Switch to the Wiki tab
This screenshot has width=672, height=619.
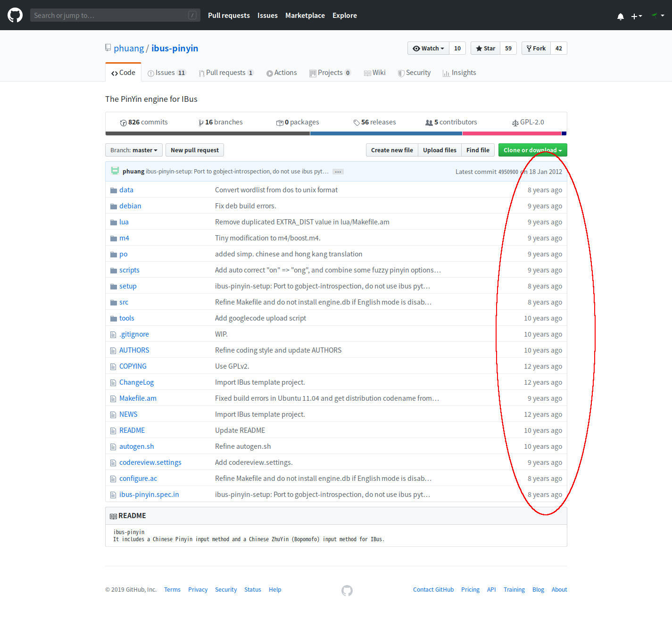(375, 73)
